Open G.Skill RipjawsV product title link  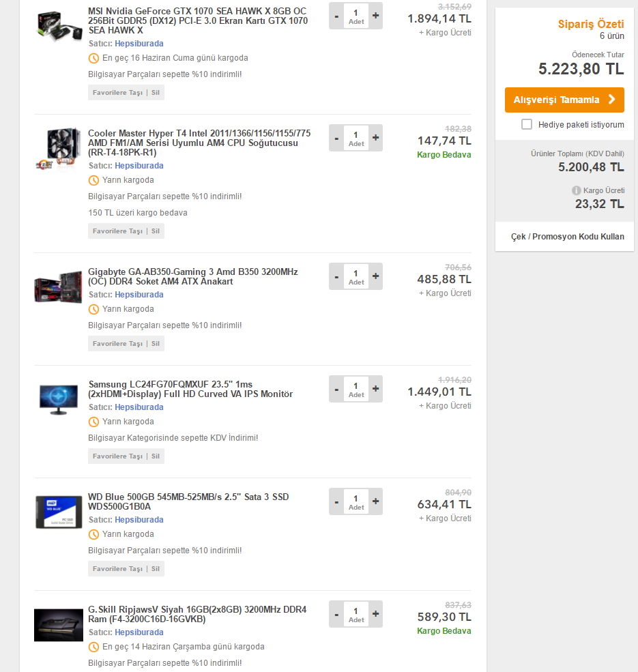[x=197, y=614]
